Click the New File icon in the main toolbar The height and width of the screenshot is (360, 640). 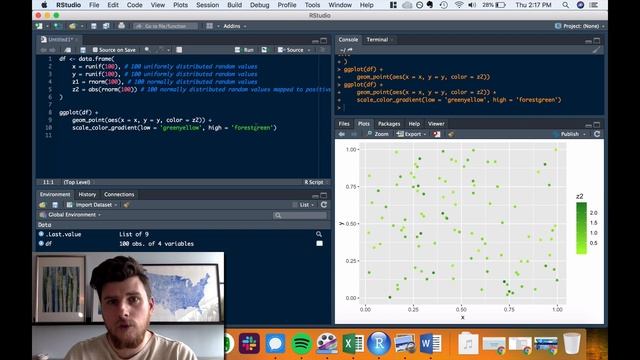point(39,26)
